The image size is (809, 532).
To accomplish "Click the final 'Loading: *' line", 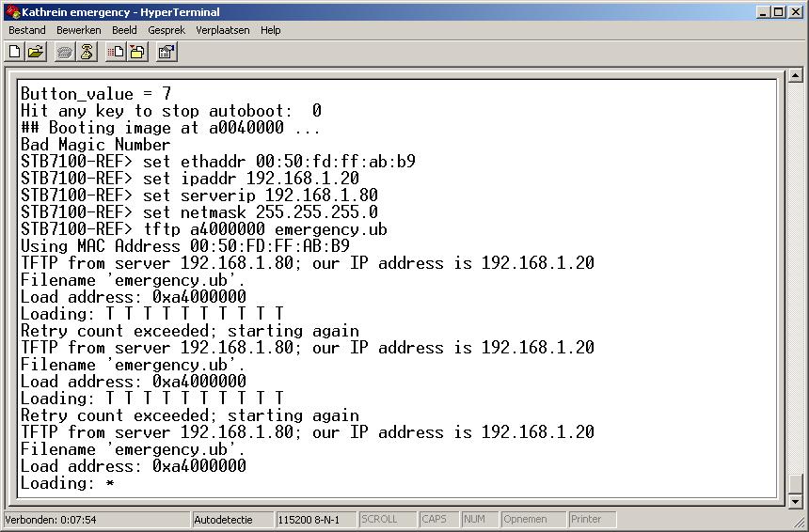I will click(x=68, y=483).
